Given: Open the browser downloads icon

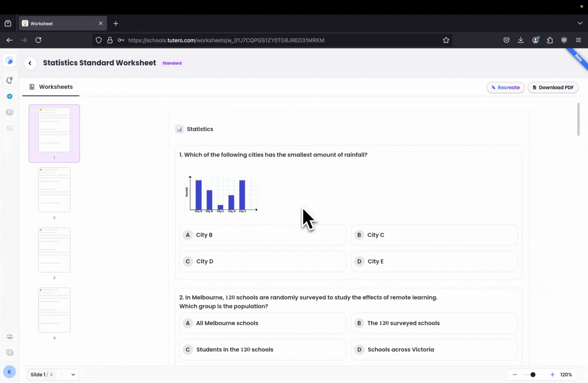Looking at the screenshot, I should point(521,40).
